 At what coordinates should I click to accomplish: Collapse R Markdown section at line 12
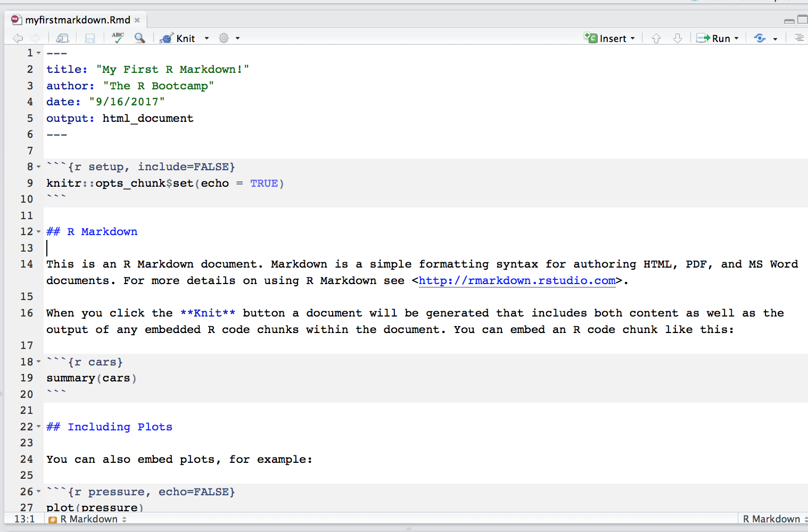[x=39, y=232]
